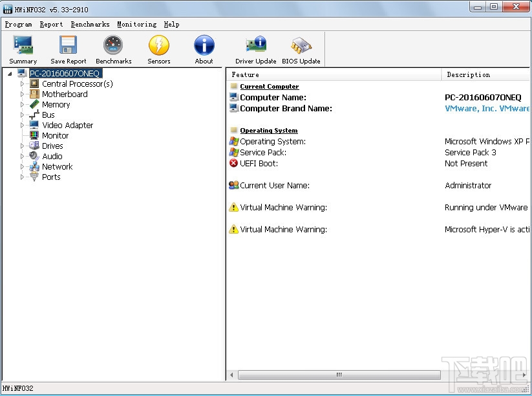Click the VMware warning triangle icon
Viewport: 532px width, 396px height.
(233, 207)
